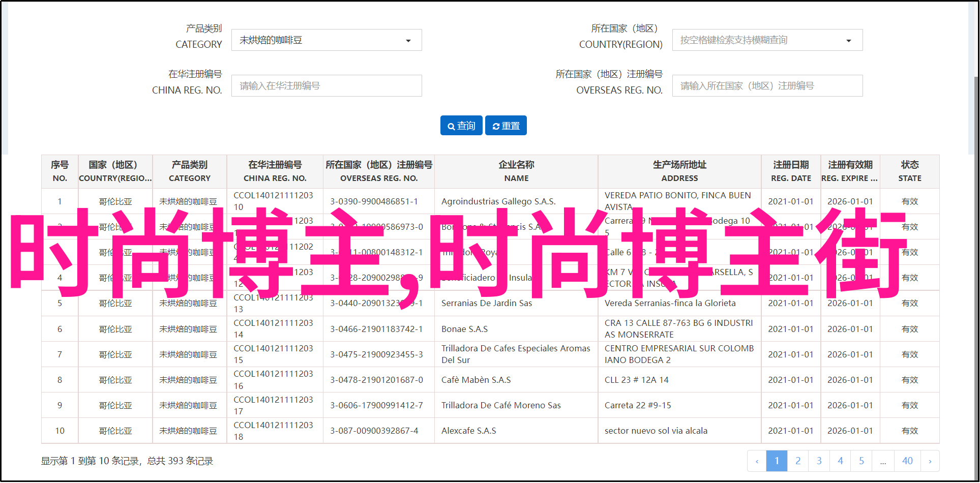The image size is (980, 483).
Task: Click address CLL 23 # 12A 14
Action: point(637,380)
